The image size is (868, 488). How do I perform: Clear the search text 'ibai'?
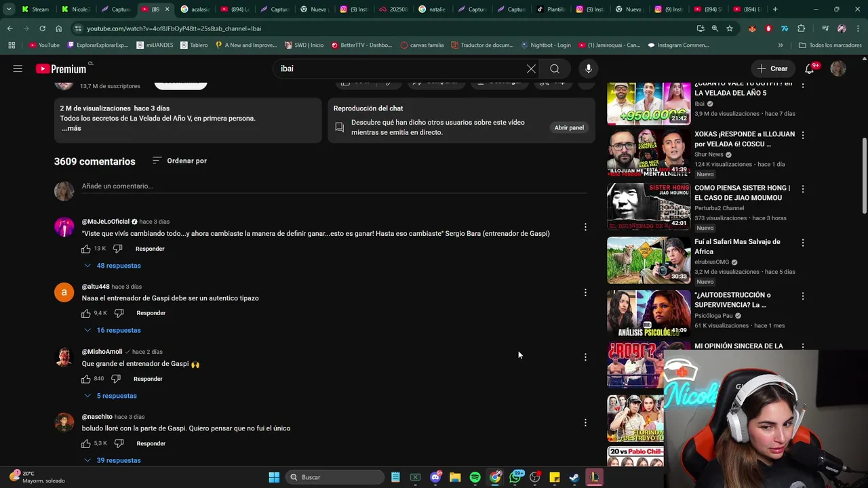531,68
